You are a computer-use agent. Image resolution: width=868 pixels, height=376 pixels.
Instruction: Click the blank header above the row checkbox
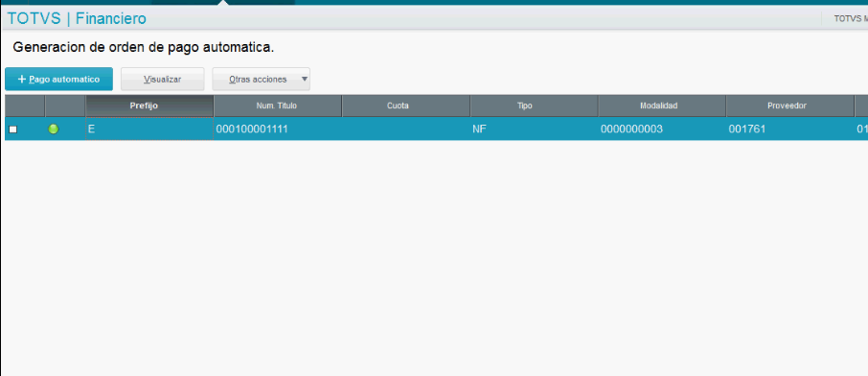[x=25, y=106]
